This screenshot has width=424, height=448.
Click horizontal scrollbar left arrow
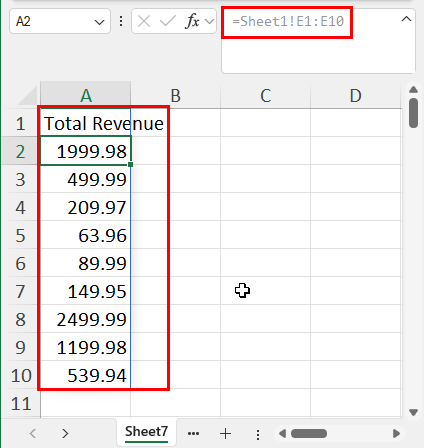coord(282,434)
